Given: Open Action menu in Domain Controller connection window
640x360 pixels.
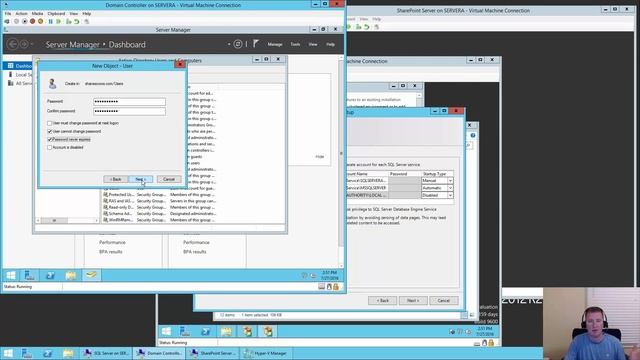Looking at the screenshot, I should coord(22,13).
